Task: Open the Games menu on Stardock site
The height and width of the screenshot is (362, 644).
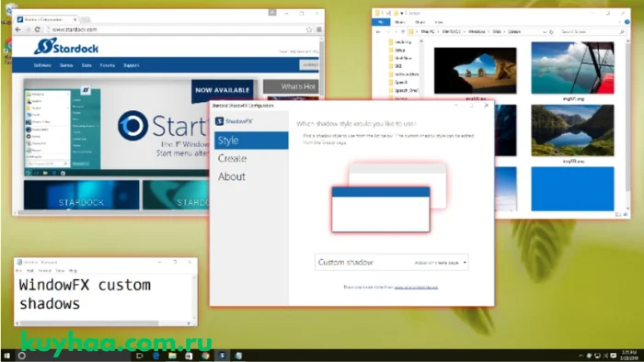Action: tap(66, 65)
